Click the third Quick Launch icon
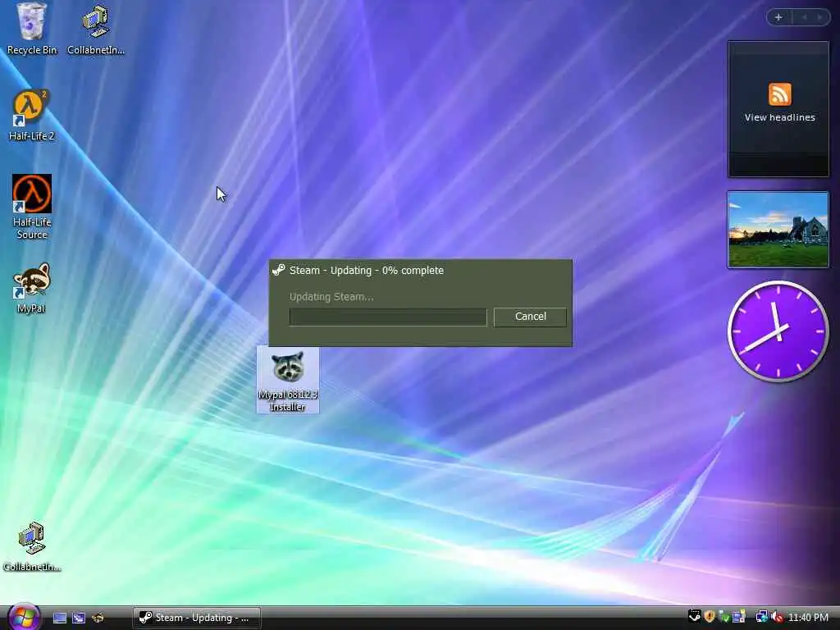This screenshot has width=840, height=630. coord(98,618)
